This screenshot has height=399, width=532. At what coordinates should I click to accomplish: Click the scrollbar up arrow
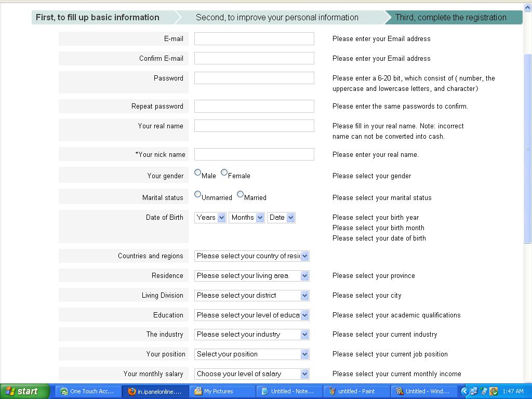pyautogui.click(x=527, y=7)
